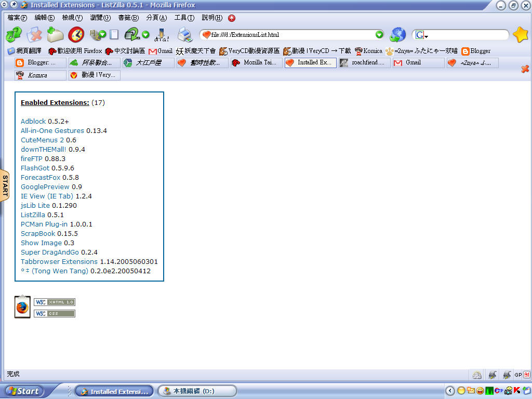The height and width of the screenshot is (399, 532).
Task: Click the START side tab on left edge
Action: [5, 185]
